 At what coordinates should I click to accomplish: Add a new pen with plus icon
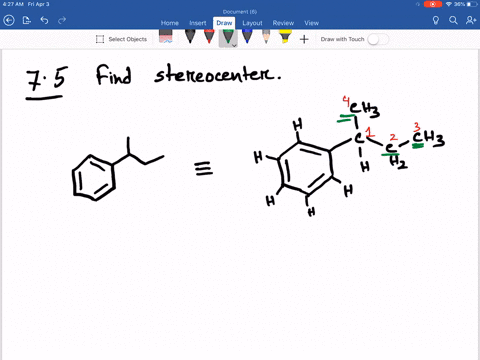point(304,39)
